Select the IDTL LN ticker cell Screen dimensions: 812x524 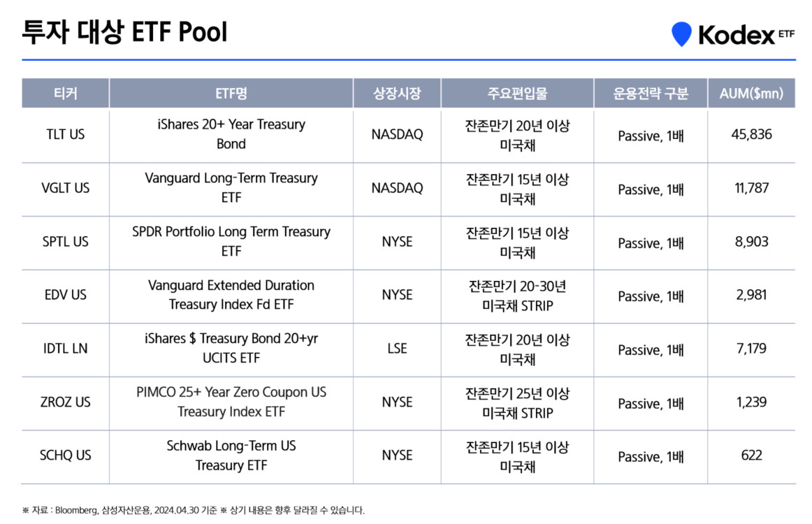pyautogui.click(x=65, y=349)
